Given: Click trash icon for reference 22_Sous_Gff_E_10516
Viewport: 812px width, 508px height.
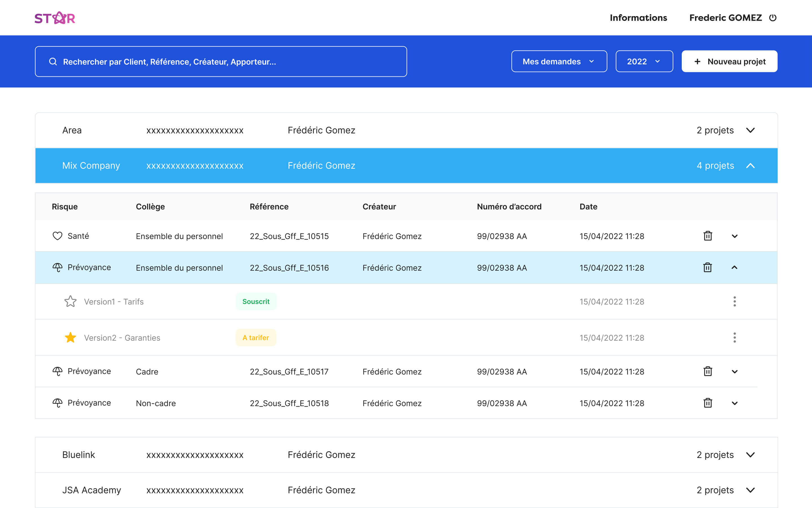Looking at the screenshot, I should [x=708, y=268].
